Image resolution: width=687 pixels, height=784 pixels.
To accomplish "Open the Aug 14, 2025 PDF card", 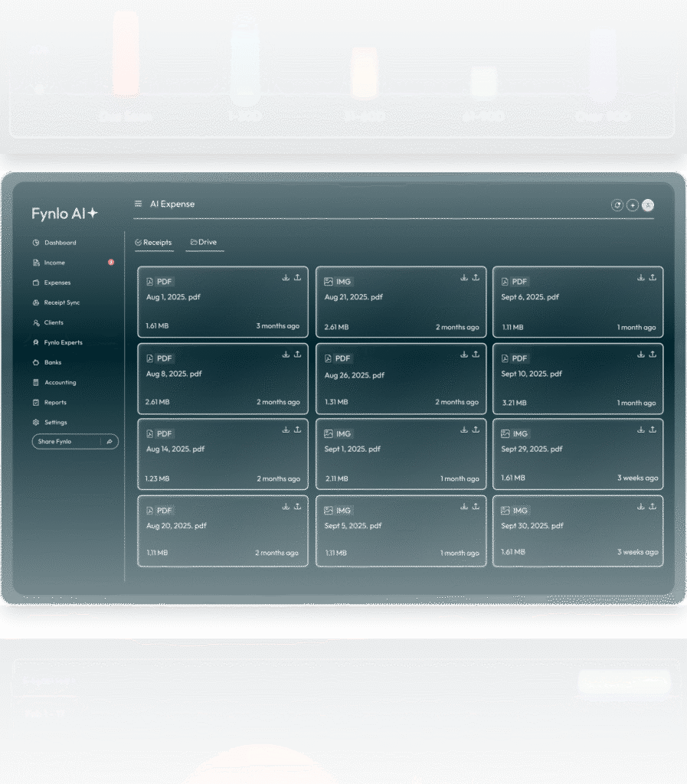I will point(222,454).
